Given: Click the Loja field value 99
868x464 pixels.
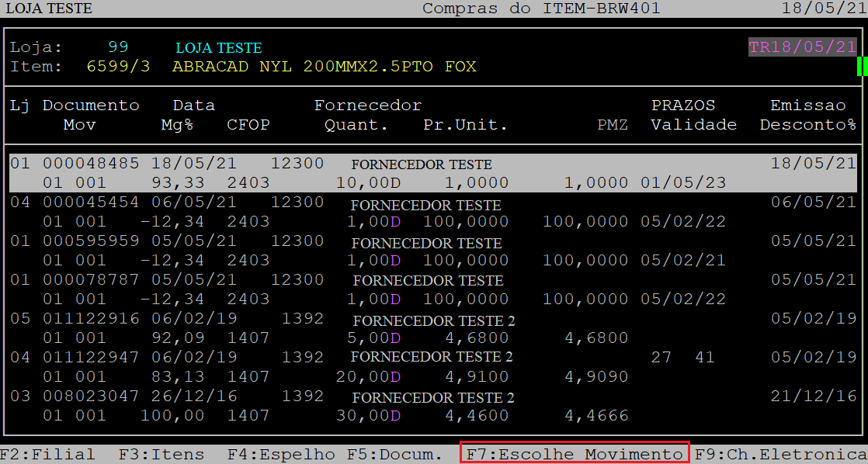Looking at the screenshot, I should [x=118, y=47].
